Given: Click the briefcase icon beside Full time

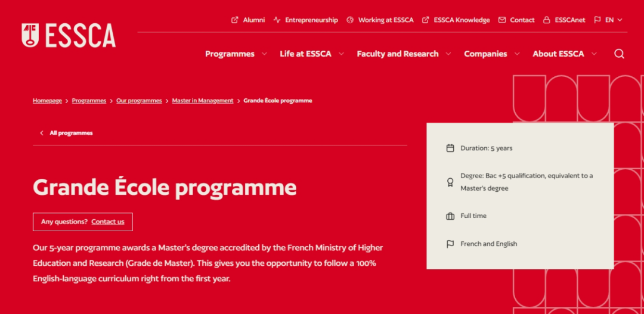Looking at the screenshot, I should click(x=450, y=216).
